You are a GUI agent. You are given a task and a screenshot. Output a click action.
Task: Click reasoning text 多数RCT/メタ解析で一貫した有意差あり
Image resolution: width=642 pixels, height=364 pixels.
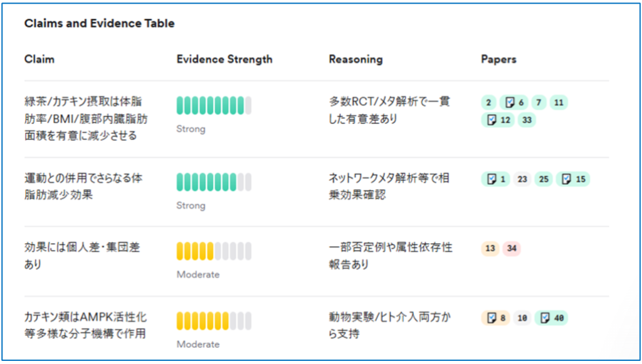(389, 110)
